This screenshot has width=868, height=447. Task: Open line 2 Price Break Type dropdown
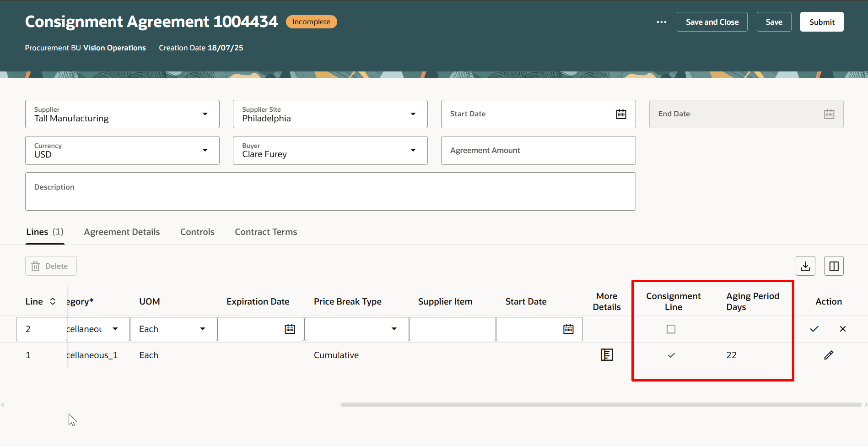click(394, 329)
